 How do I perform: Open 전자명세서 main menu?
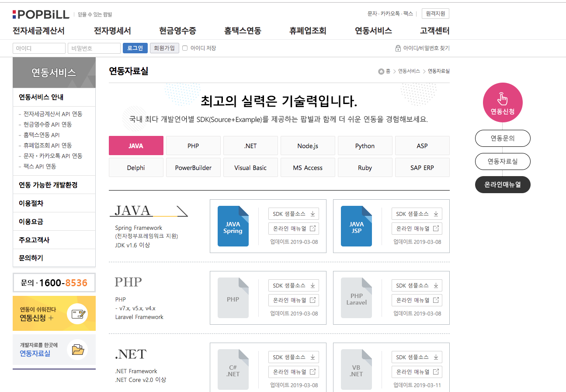112,31
